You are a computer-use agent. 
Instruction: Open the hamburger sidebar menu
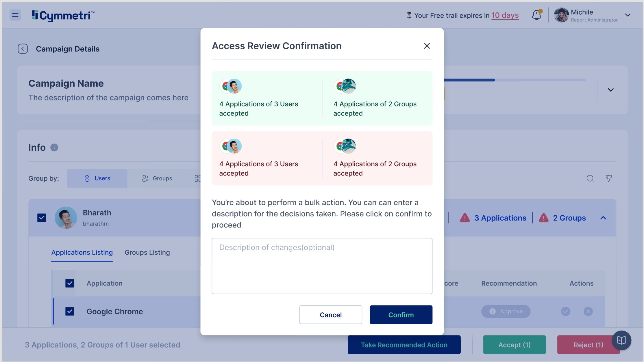15,15
